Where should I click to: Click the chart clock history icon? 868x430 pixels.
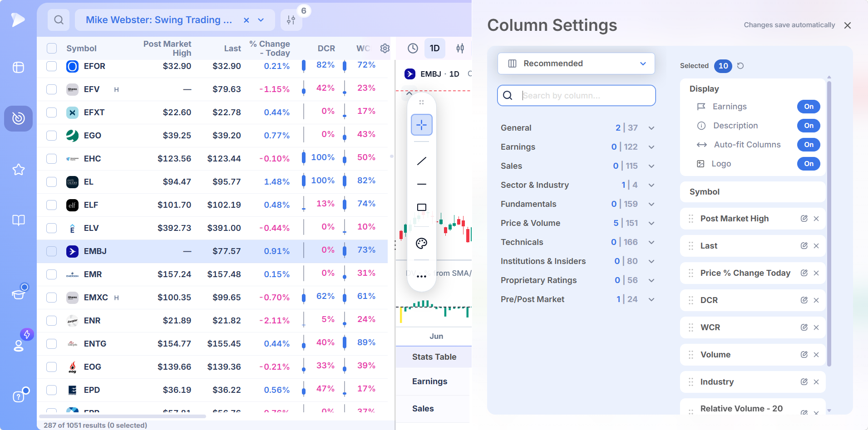pos(413,49)
